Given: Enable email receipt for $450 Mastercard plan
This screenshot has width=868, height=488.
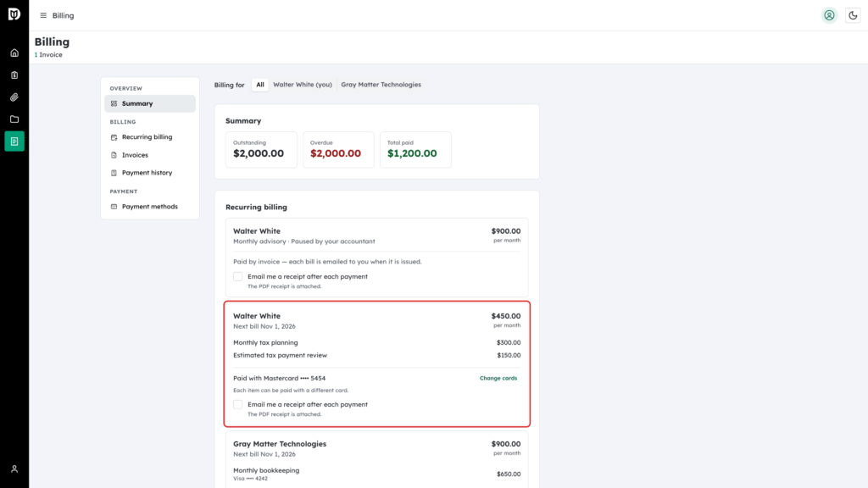Looking at the screenshot, I should (238, 404).
